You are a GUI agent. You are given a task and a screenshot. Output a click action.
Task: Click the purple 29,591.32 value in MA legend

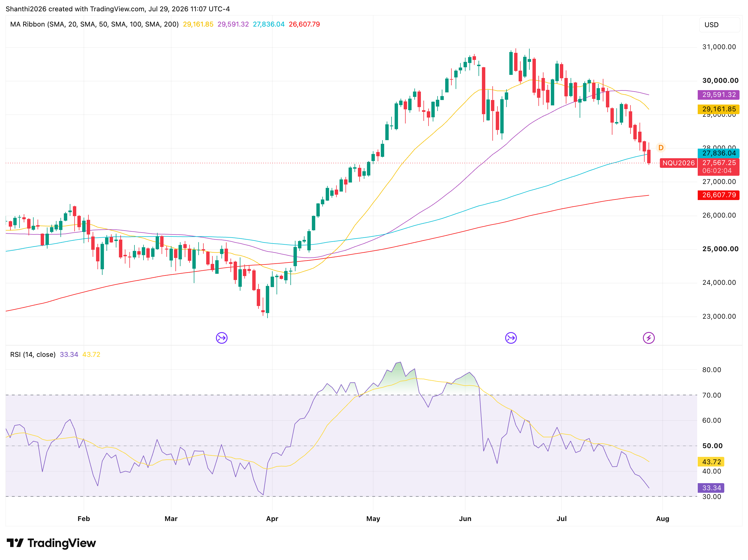point(233,24)
